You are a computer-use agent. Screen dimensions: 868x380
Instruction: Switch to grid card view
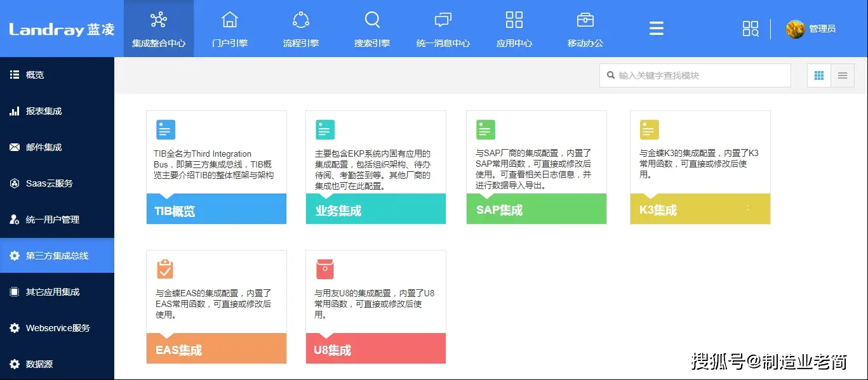click(x=819, y=75)
